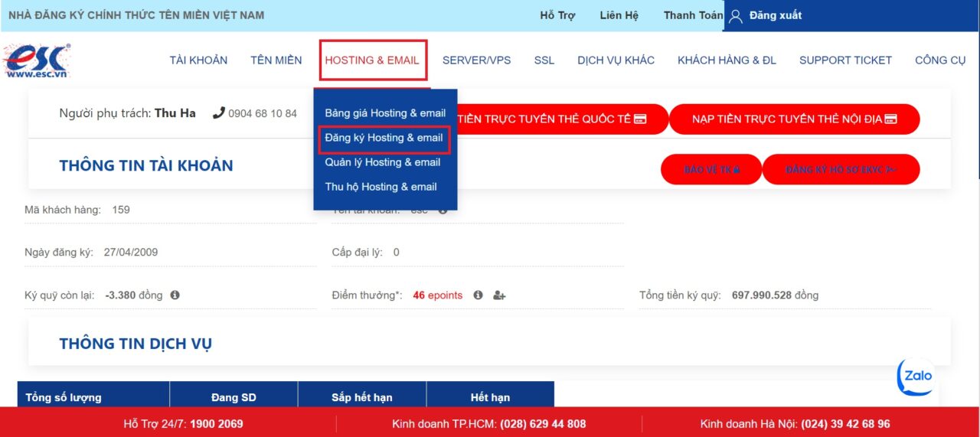Open the SUPPORT TICKET menu
This screenshot has height=437, width=980.
845,60
